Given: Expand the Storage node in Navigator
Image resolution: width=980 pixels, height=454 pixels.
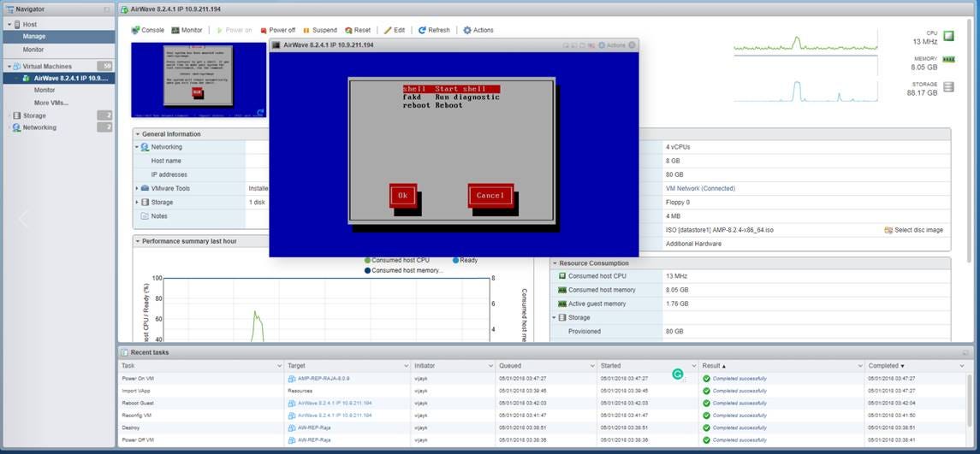Looking at the screenshot, I should point(9,115).
